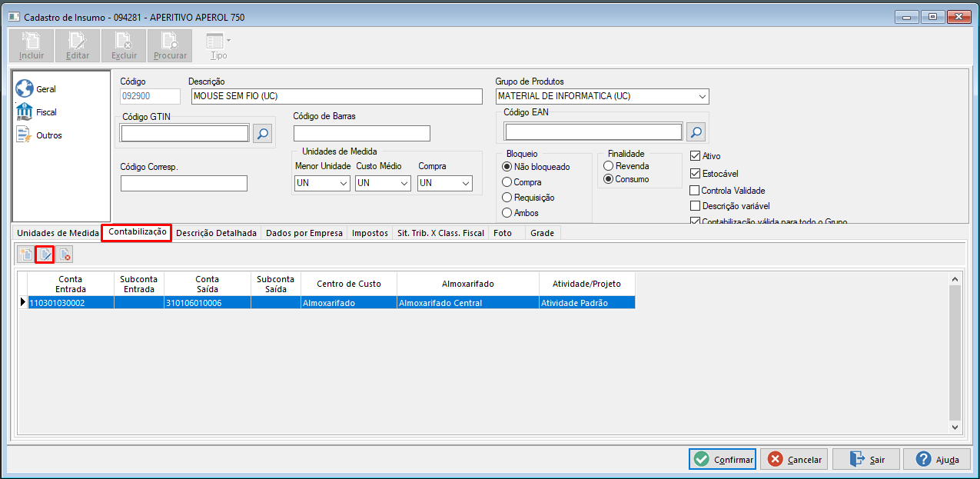The height and width of the screenshot is (479, 980).
Task: Select the Fiscal section in sidebar
Action: (37, 112)
